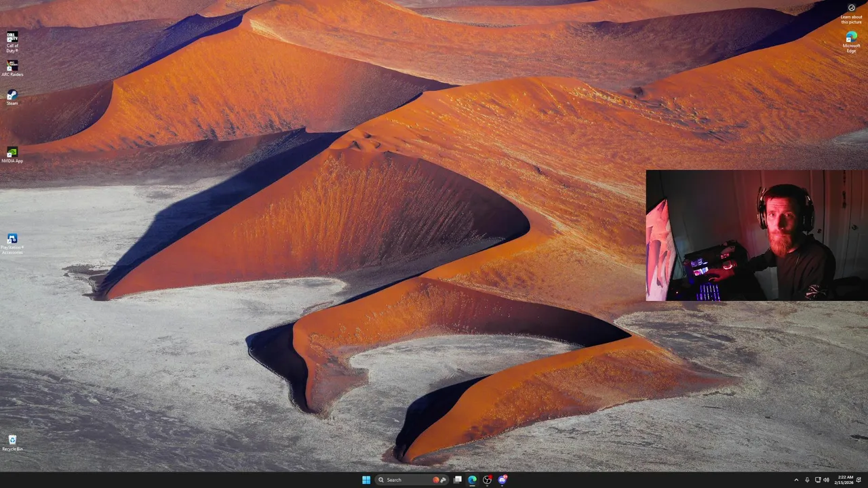Select the Call of Duty desktop shortcut

(12, 42)
